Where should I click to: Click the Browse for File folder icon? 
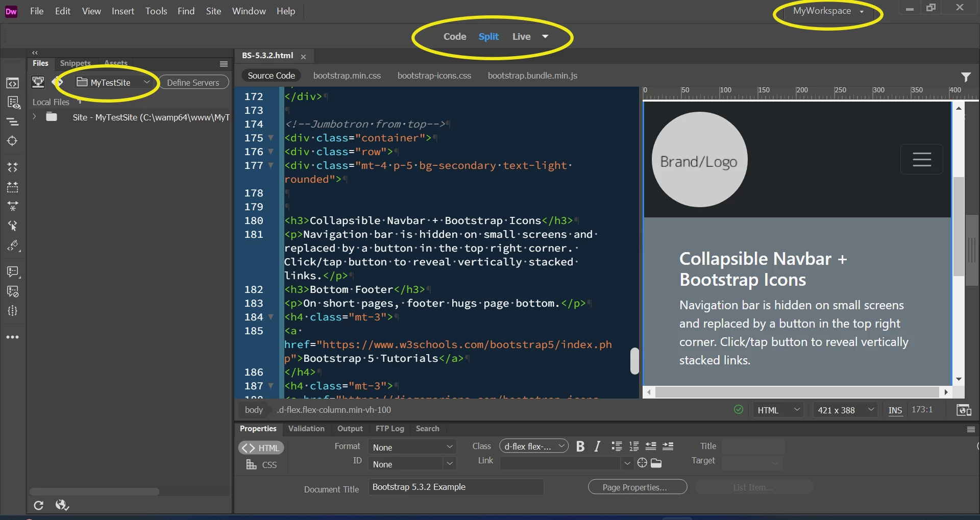[x=656, y=463]
